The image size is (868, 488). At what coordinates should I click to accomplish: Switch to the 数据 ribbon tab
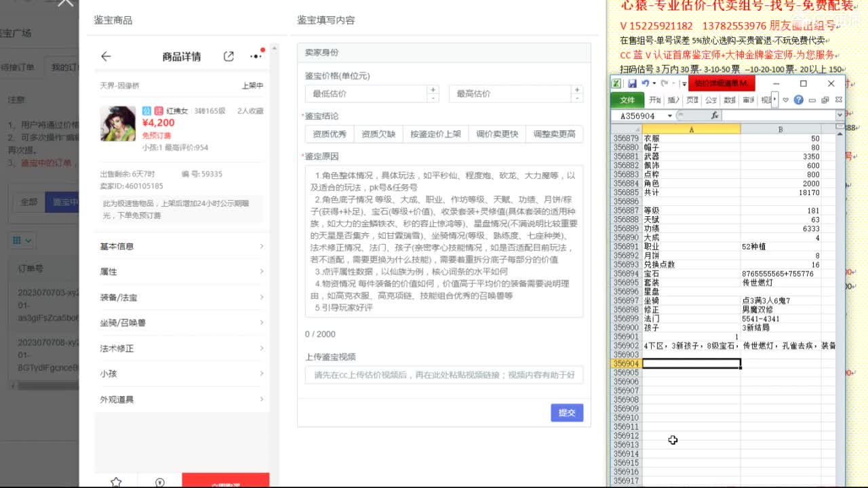729,99
